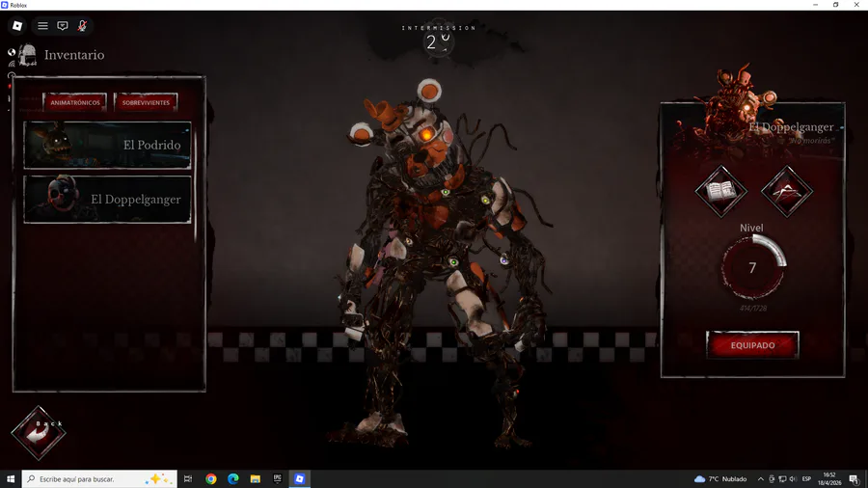Click the EQUIPADO button
Screen dimensions: 868x488
(752, 345)
